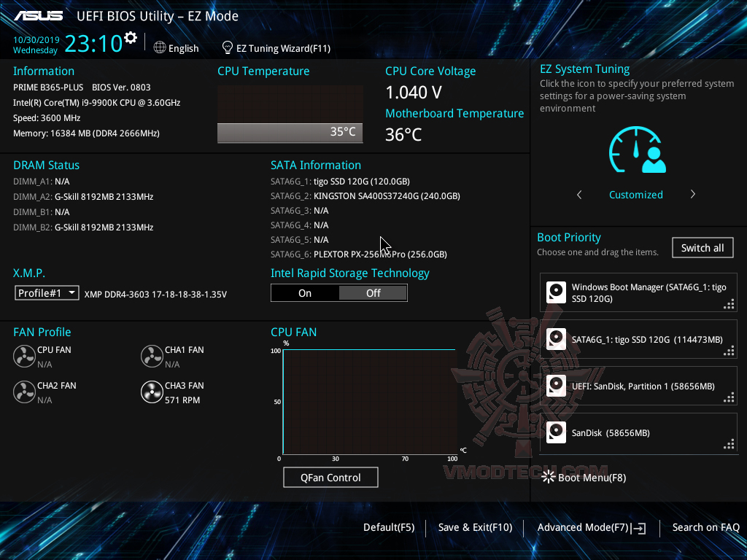The image size is (747, 560).
Task: Click the BIOS Ver. 0803 text
Action: [121, 87]
